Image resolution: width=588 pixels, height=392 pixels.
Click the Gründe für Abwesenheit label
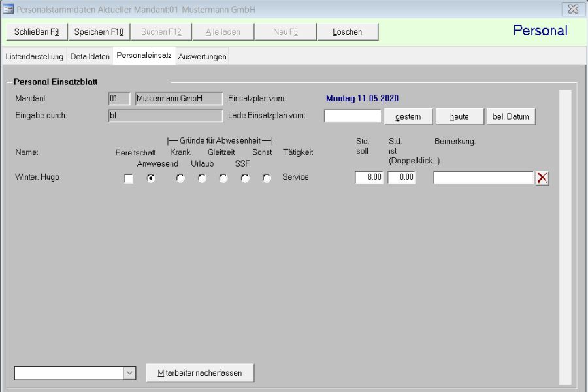point(220,141)
